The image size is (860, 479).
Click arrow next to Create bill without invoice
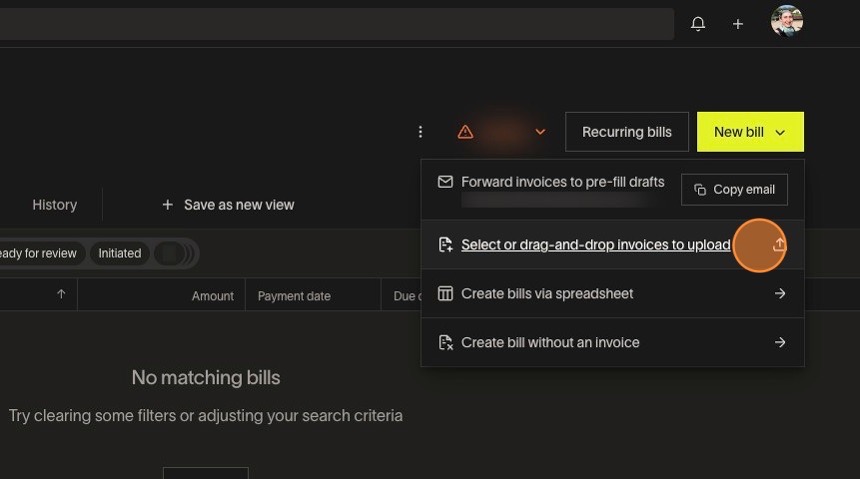(x=780, y=343)
